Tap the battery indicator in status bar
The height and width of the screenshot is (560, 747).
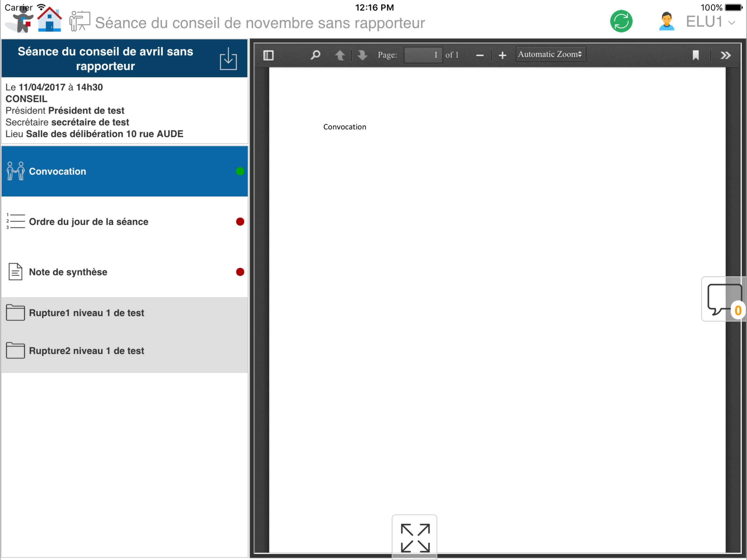pos(734,7)
